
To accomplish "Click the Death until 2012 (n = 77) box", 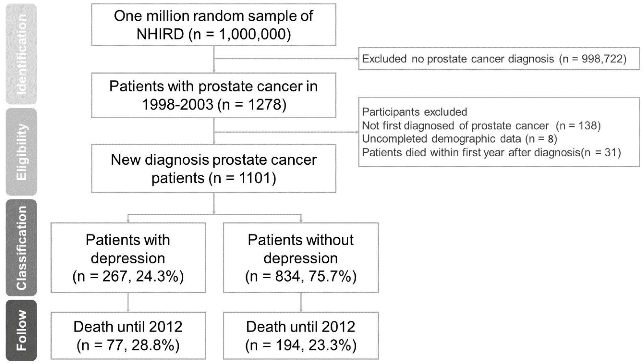I will click(128, 335).
